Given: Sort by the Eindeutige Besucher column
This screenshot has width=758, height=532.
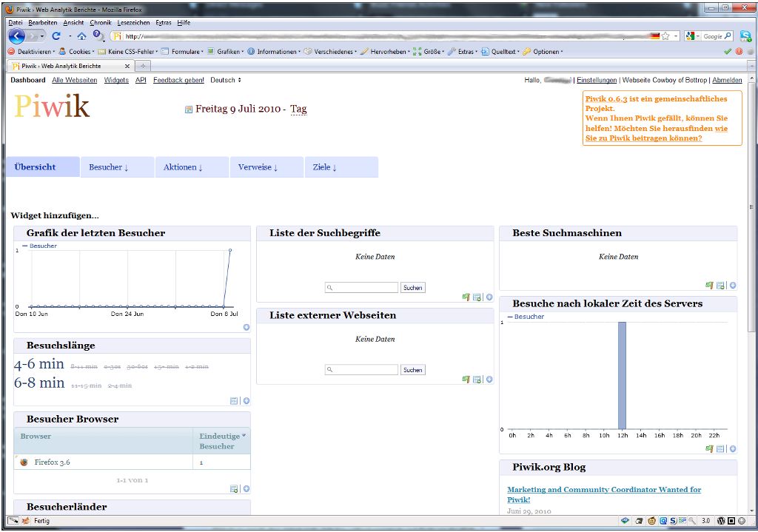Looking at the screenshot, I should click(x=222, y=441).
